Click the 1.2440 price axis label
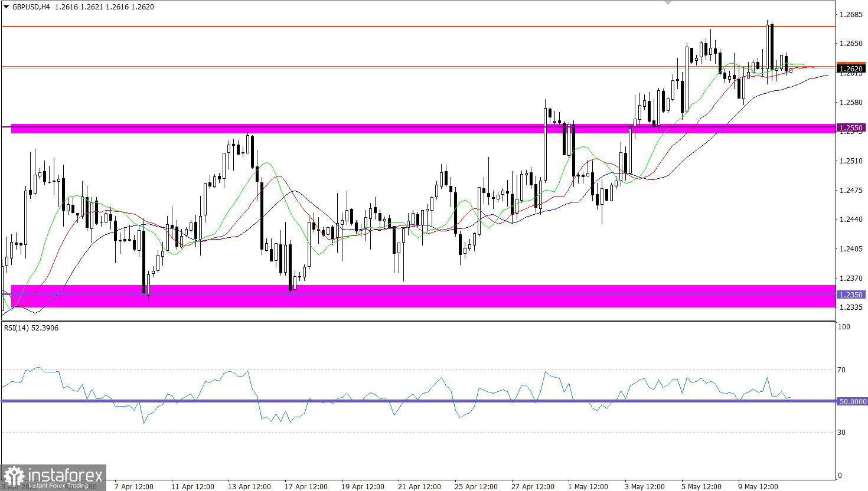 click(850, 220)
